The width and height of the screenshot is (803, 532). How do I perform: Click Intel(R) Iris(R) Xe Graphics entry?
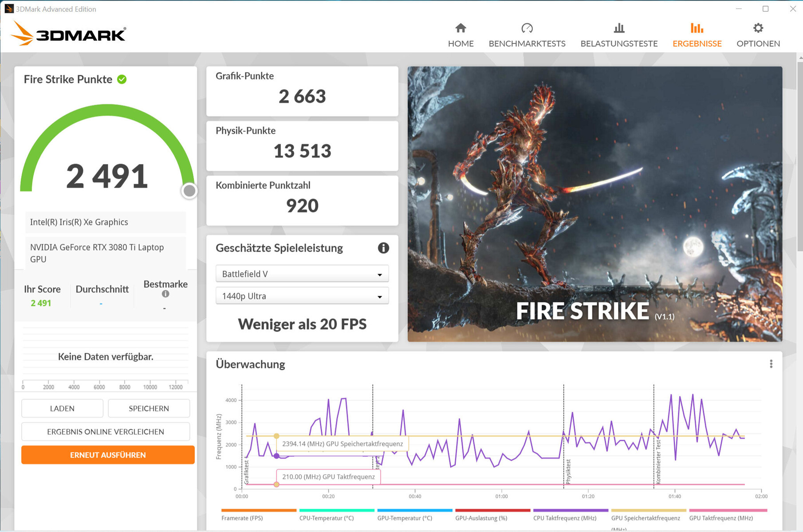pos(106,222)
